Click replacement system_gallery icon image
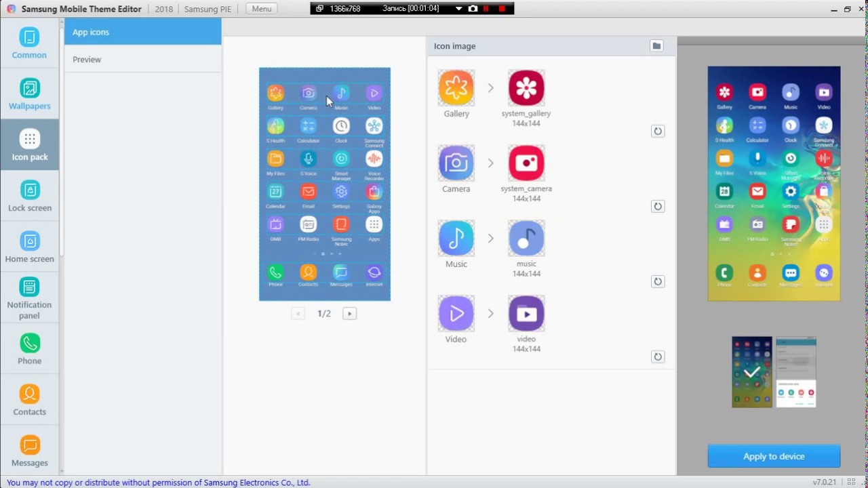The height and width of the screenshot is (488, 868). click(x=526, y=88)
